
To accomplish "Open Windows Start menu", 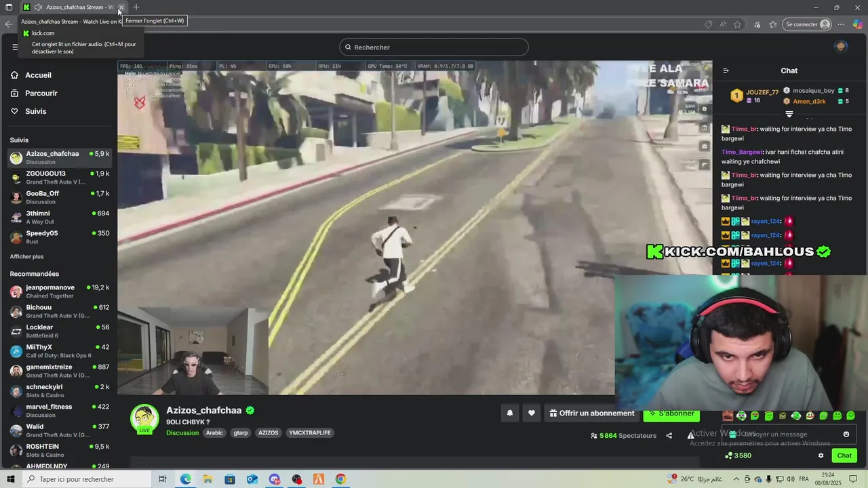I will click(x=10, y=479).
